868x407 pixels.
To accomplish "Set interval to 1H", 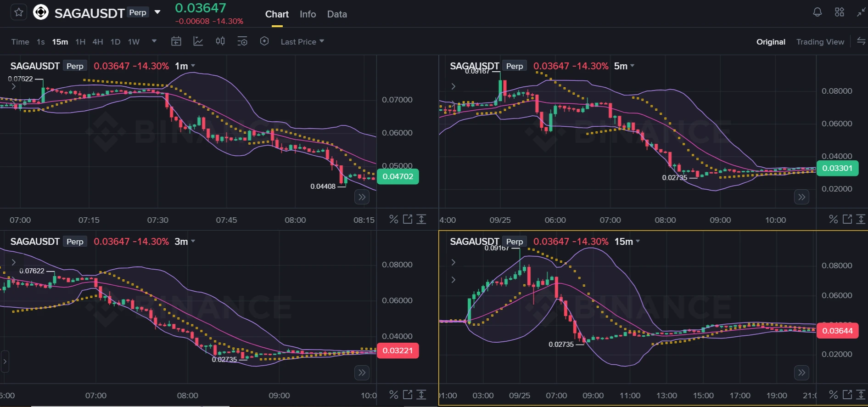I will [x=80, y=42].
